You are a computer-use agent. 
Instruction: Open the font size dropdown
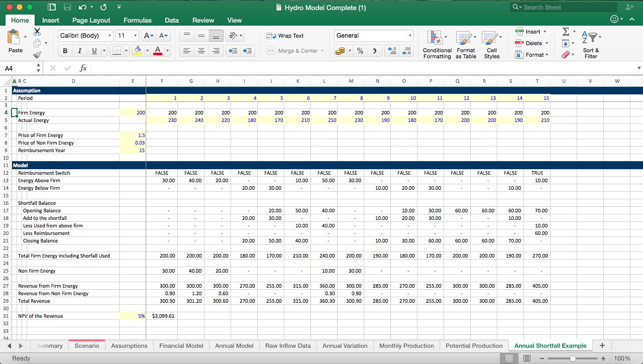[134, 36]
